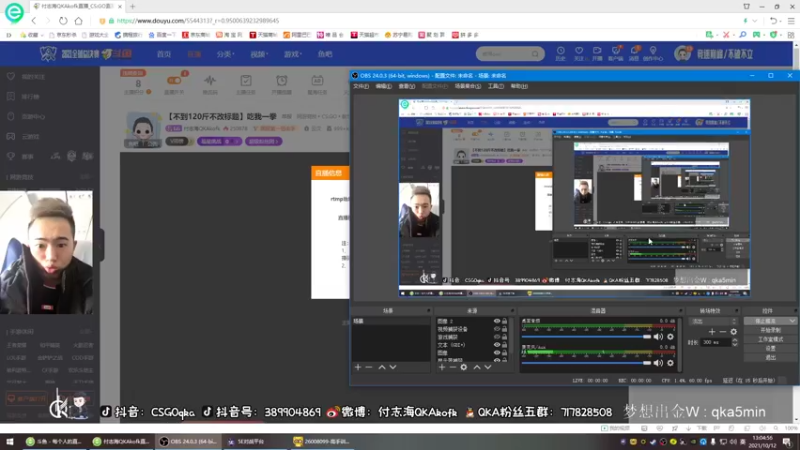This screenshot has height=450, width=800.
Task: Open the AD tasks calendar icon
Action: [x=317, y=81]
